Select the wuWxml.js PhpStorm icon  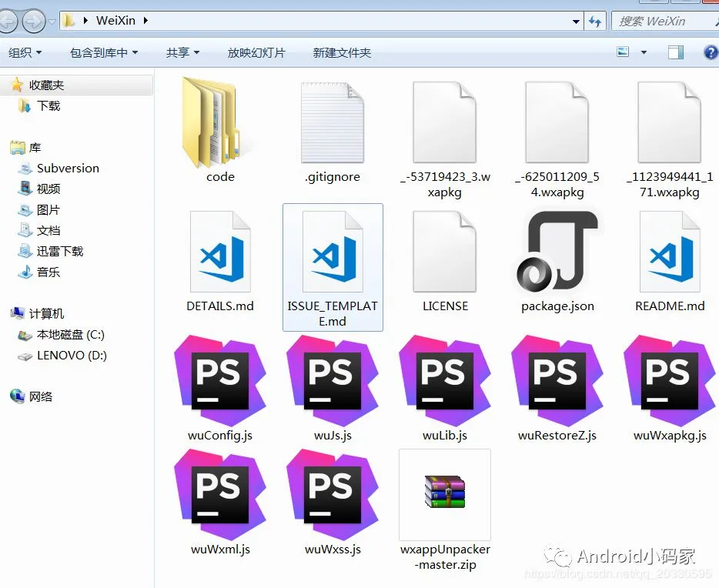click(220, 495)
